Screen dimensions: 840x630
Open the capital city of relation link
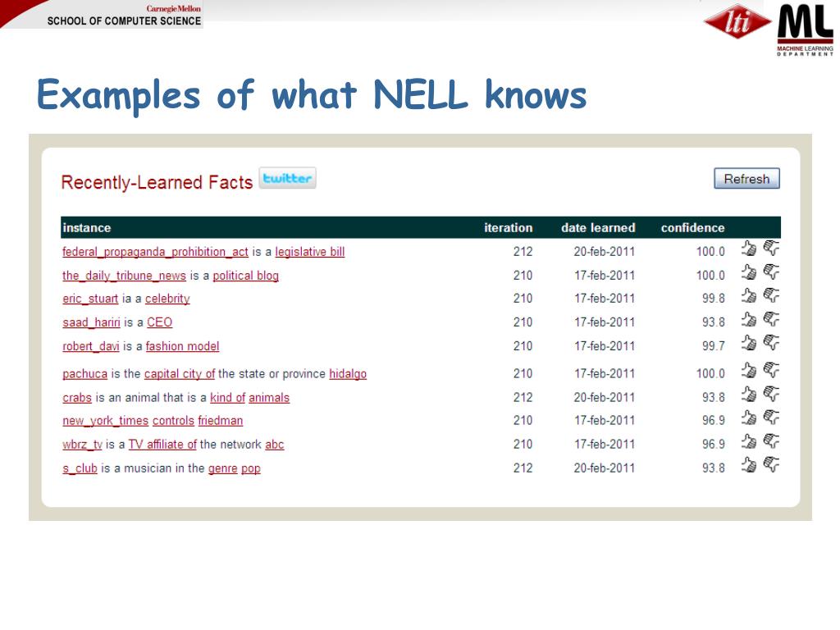[180, 373]
